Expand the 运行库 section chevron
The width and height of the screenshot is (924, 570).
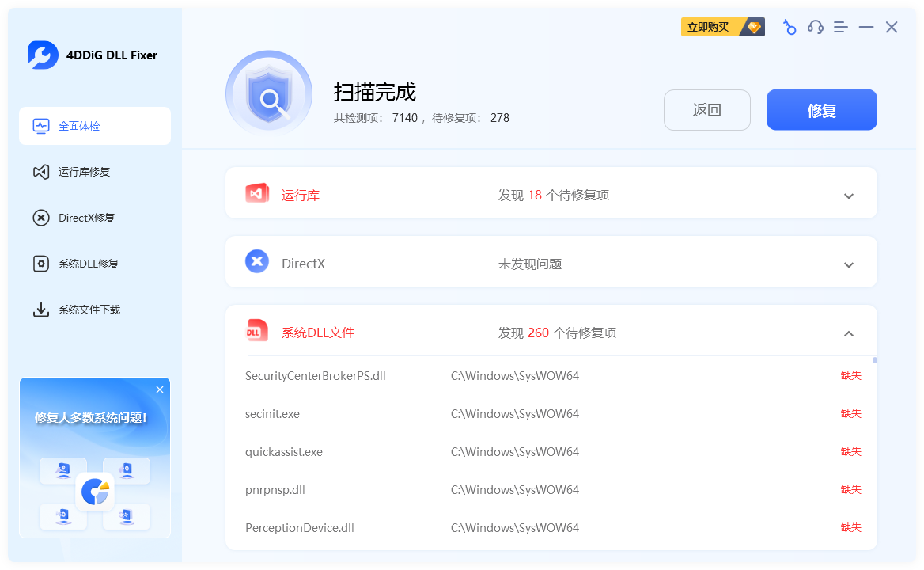[x=849, y=196]
